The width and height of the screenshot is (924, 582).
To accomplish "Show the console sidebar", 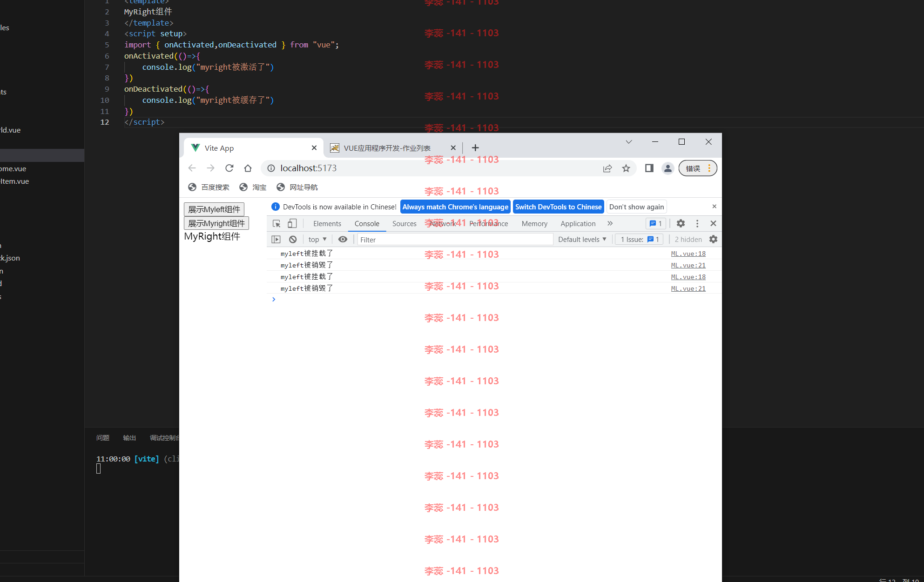I will click(x=276, y=239).
